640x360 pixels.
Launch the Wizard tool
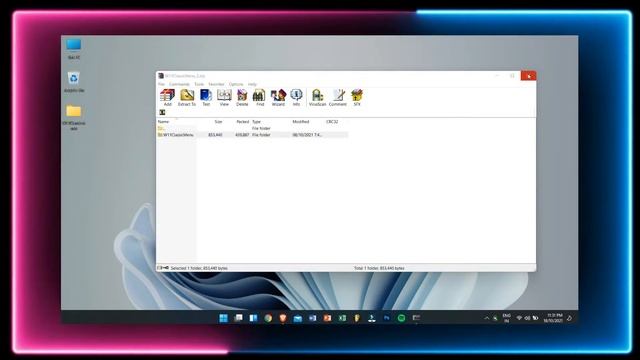(x=278, y=98)
